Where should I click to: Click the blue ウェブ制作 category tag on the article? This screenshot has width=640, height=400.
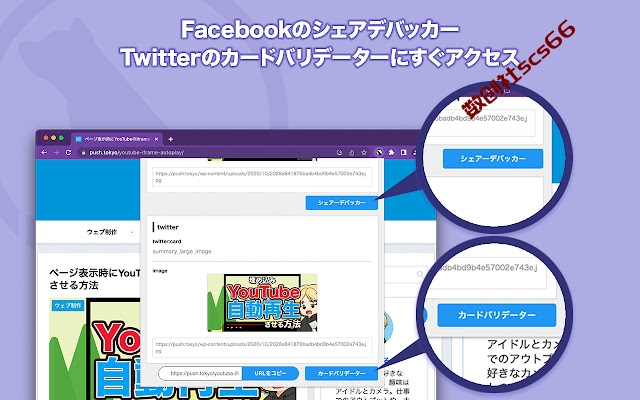[68, 305]
